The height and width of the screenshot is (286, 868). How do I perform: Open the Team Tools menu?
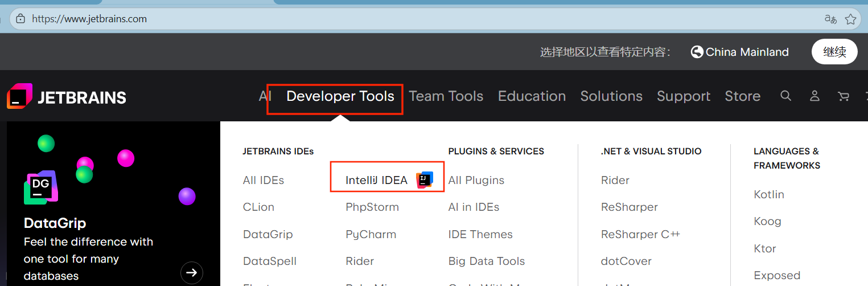point(446,96)
